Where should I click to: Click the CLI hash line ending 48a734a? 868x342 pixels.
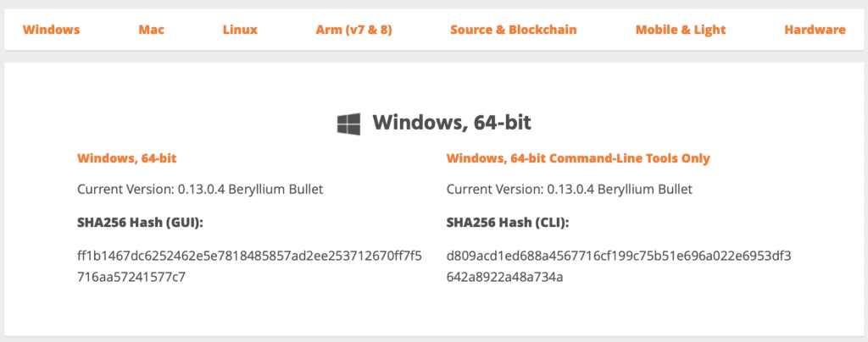505,277
